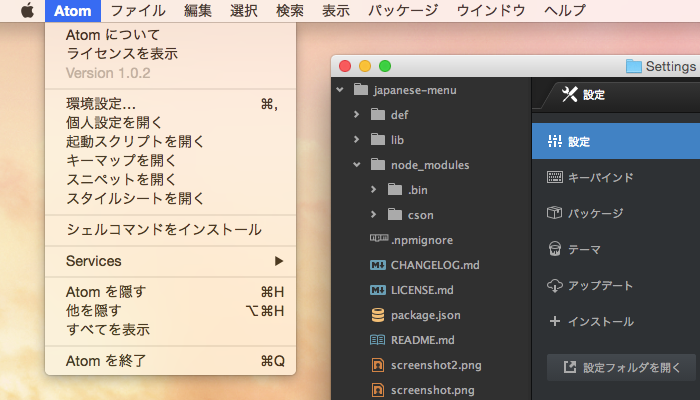Expand the .bin folder chevron
Image resolution: width=700 pixels, height=400 pixels.
click(373, 190)
